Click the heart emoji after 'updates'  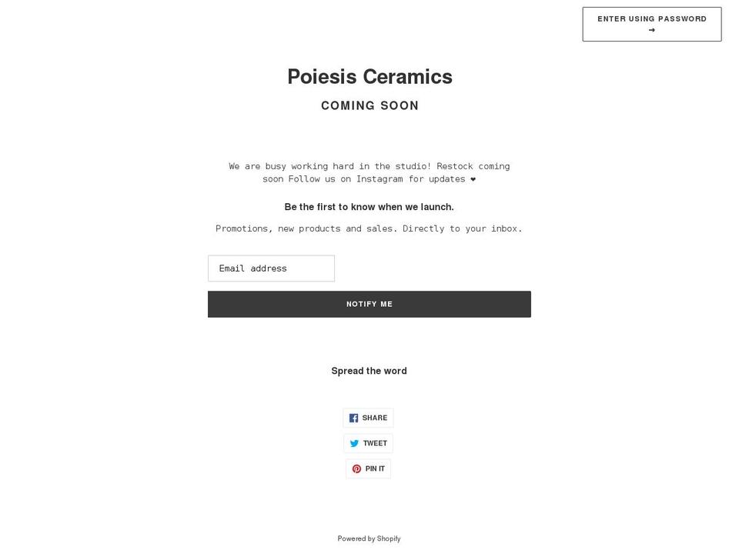pos(473,179)
